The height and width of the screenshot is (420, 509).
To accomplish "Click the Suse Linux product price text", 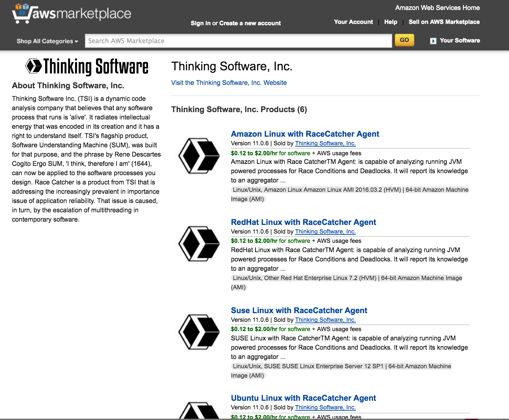I will pos(270,329).
